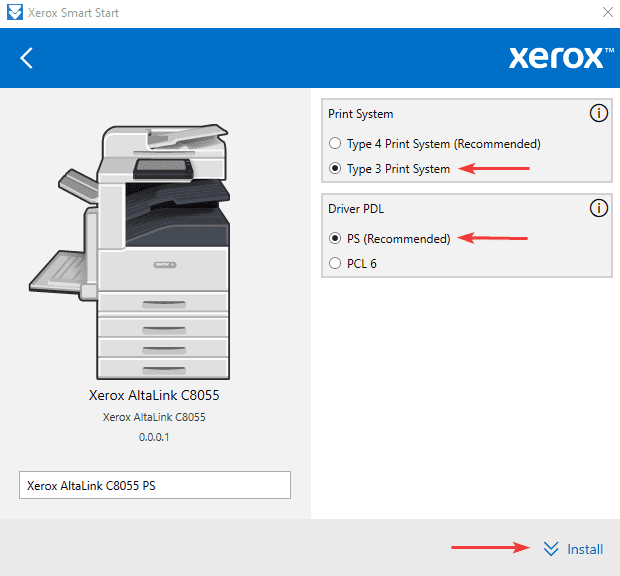Click the Print System section title

[360, 114]
